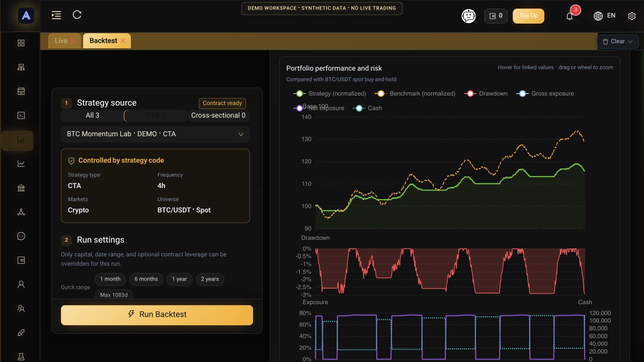Image resolution: width=644 pixels, height=362 pixels.
Task: Open the terminal console icon in sidebar
Action: (x=21, y=116)
